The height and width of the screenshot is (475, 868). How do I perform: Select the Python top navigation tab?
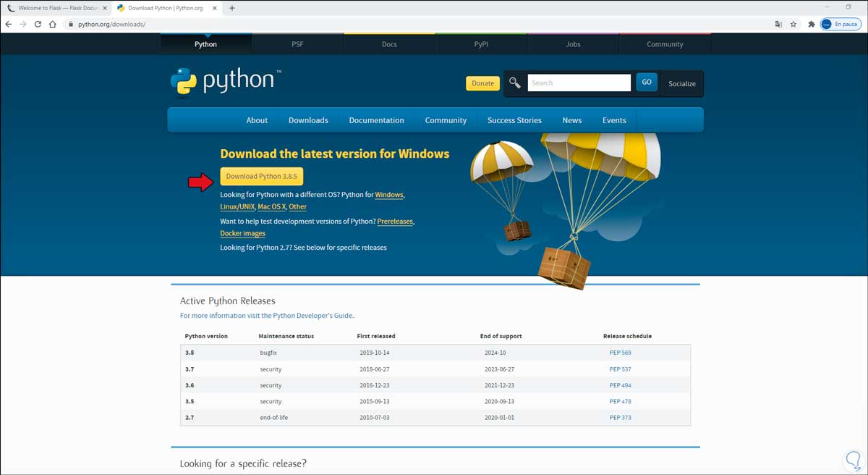click(x=205, y=44)
